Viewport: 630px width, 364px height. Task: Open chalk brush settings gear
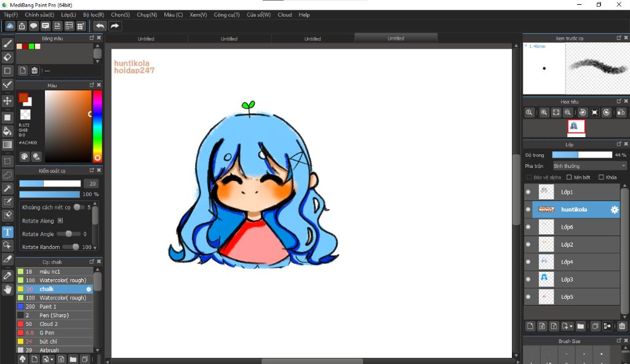(89, 289)
